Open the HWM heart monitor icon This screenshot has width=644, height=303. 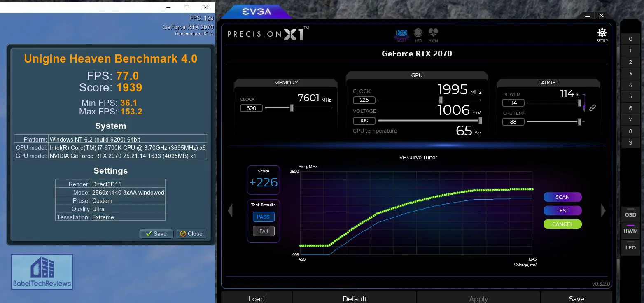[433, 35]
